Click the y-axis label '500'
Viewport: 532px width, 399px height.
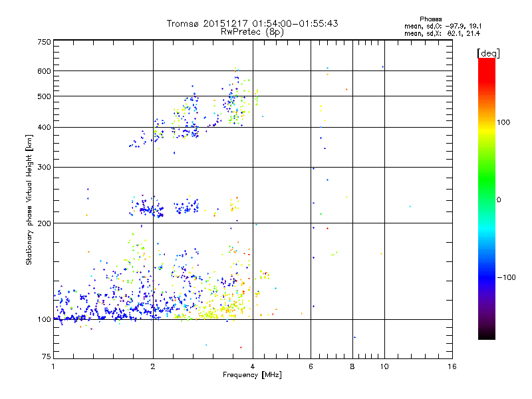point(44,96)
